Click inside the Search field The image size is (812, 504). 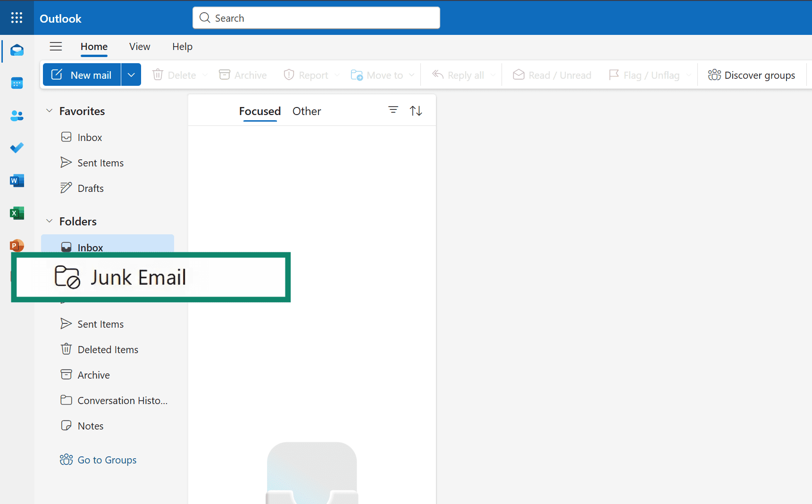click(316, 17)
